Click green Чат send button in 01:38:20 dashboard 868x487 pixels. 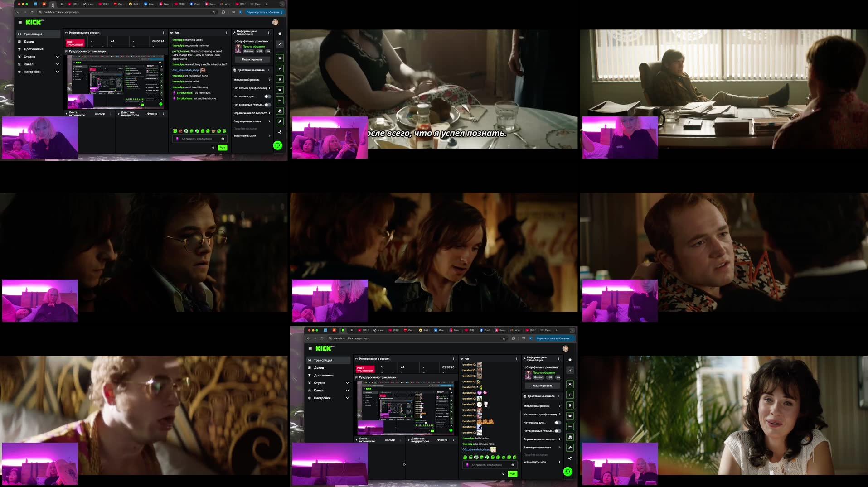tap(512, 474)
